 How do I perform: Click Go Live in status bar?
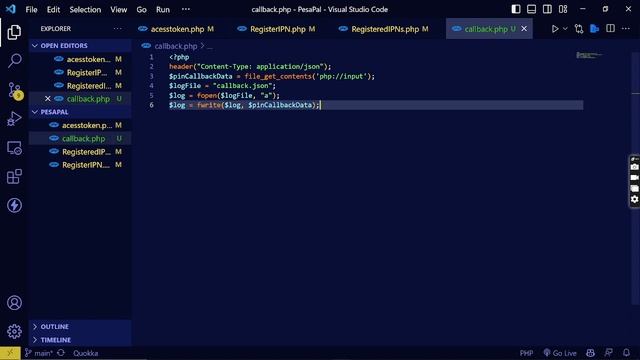click(x=560, y=353)
